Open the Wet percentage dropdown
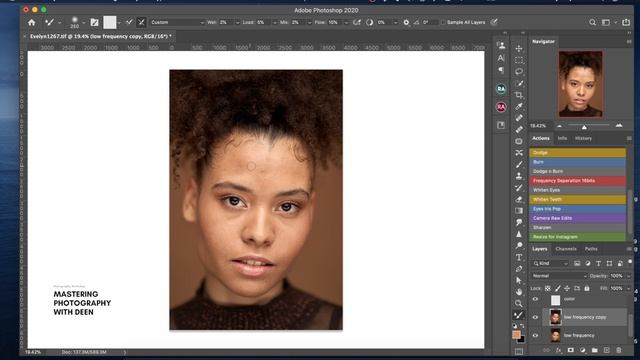 (237, 22)
